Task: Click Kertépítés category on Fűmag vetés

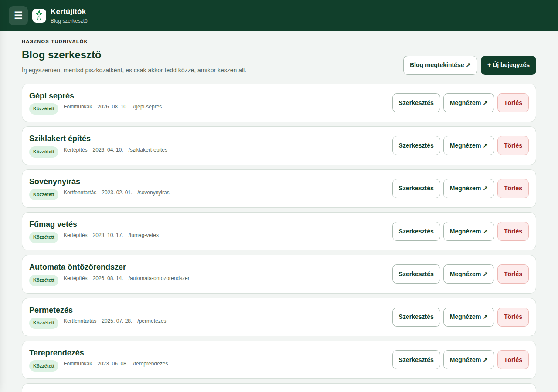Action: 75,235
